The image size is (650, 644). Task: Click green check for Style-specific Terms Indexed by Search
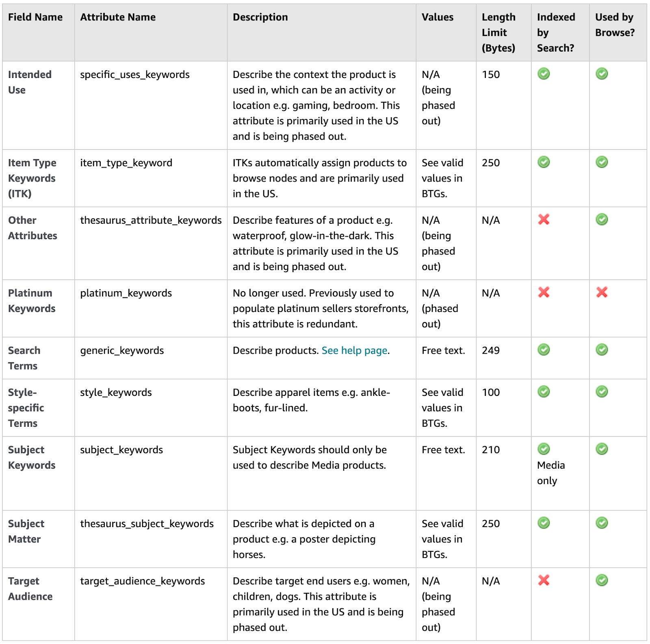point(544,391)
